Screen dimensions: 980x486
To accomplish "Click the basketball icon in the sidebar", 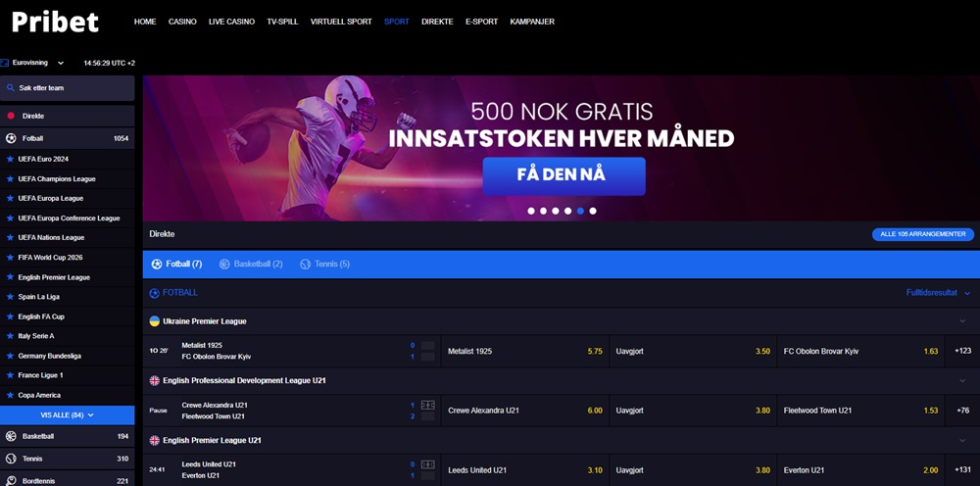I will point(11,436).
